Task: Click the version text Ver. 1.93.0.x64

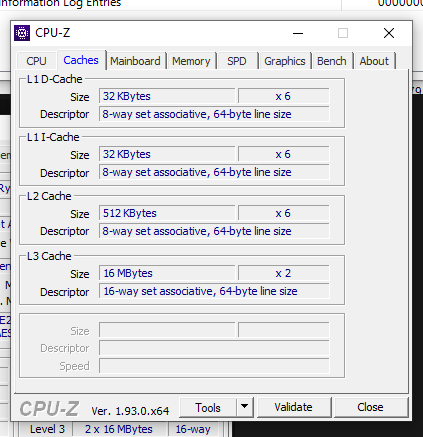Action: (x=130, y=411)
